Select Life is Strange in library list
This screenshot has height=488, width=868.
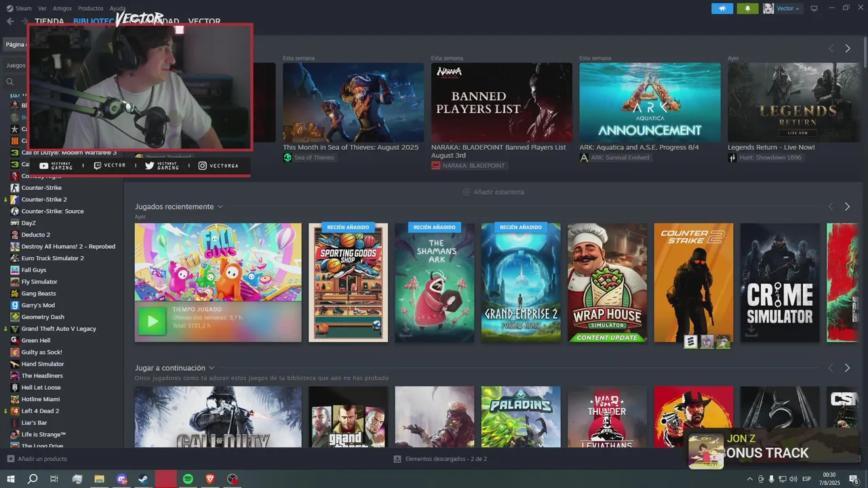click(x=43, y=434)
